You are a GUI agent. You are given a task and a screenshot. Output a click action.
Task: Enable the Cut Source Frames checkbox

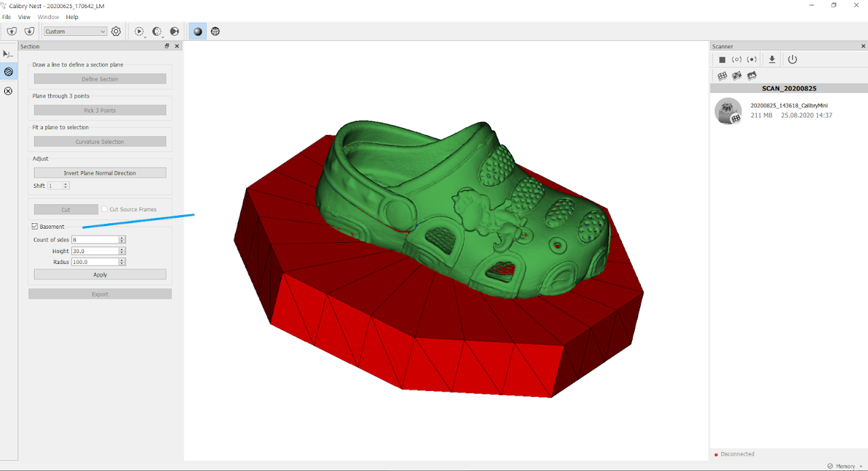pyautogui.click(x=104, y=209)
